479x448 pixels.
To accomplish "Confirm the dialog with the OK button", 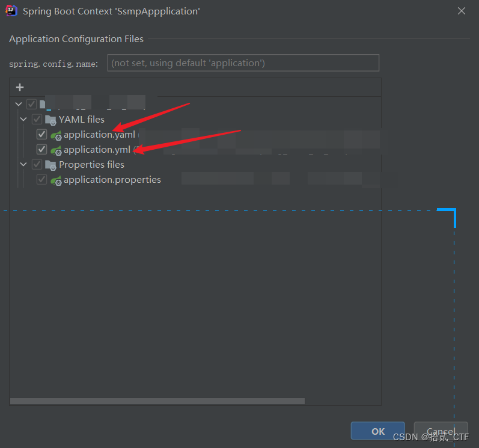I will 378,431.
